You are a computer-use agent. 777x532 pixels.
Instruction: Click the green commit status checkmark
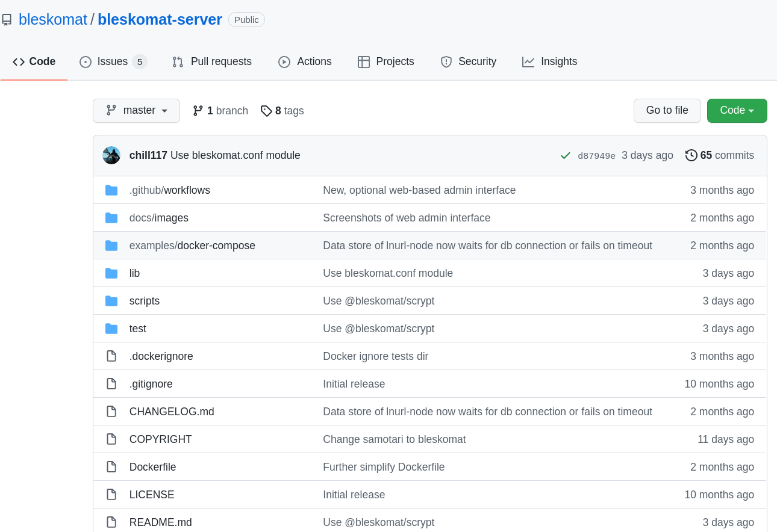565,156
